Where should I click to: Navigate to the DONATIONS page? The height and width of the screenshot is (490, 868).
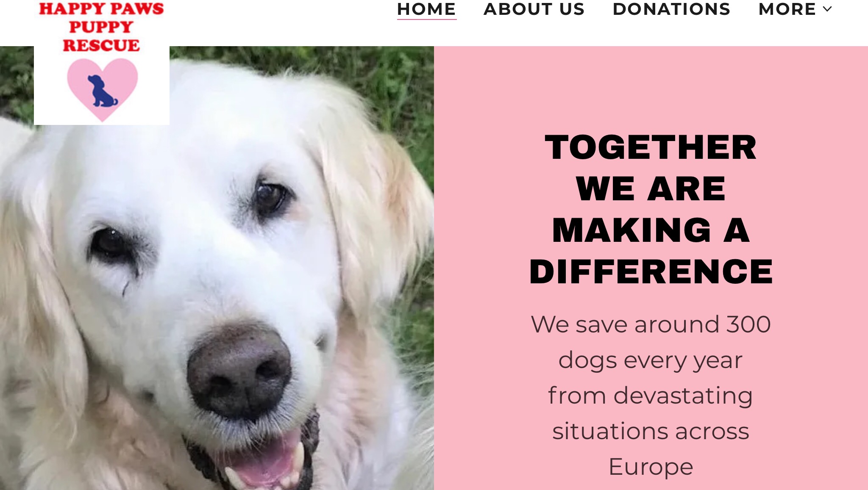(671, 9)
